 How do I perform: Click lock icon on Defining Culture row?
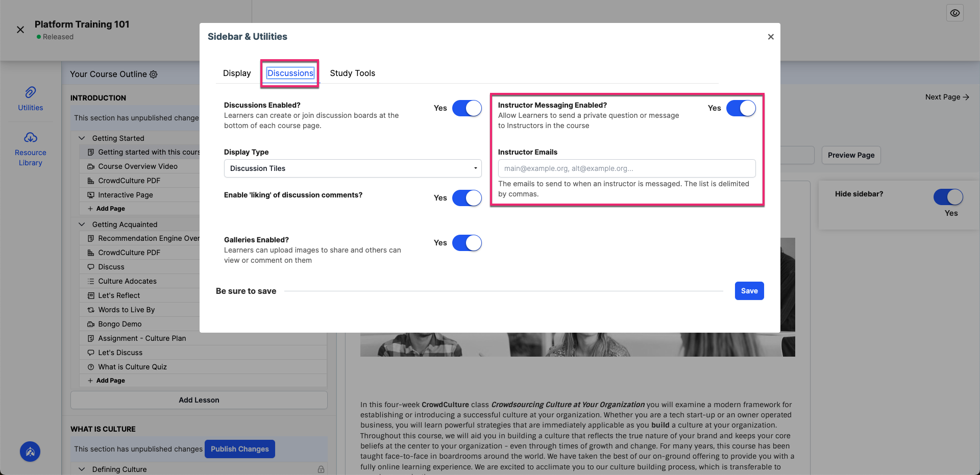321,469
